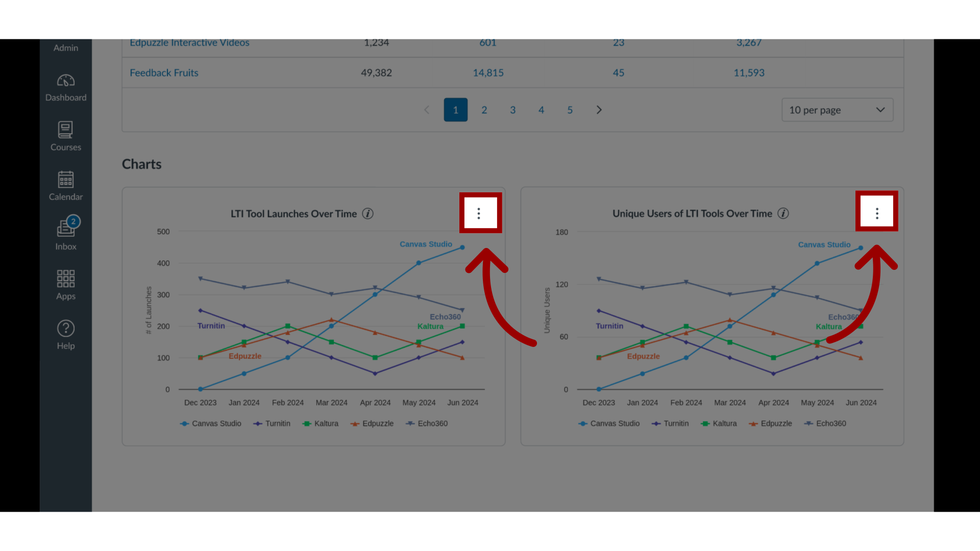Click the 49,382 launches cell

[x=376, y=72]
